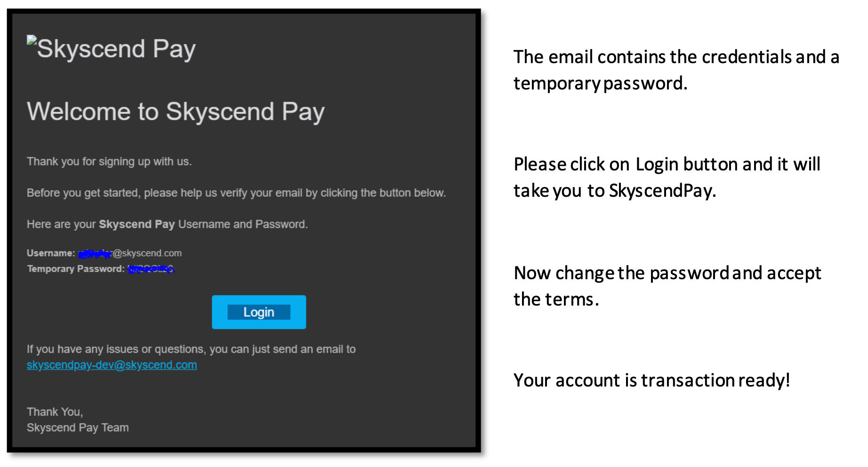Click the 'Please click on Login button' note
This screenshot has height=467, width=868.
[x=667, y=177]
